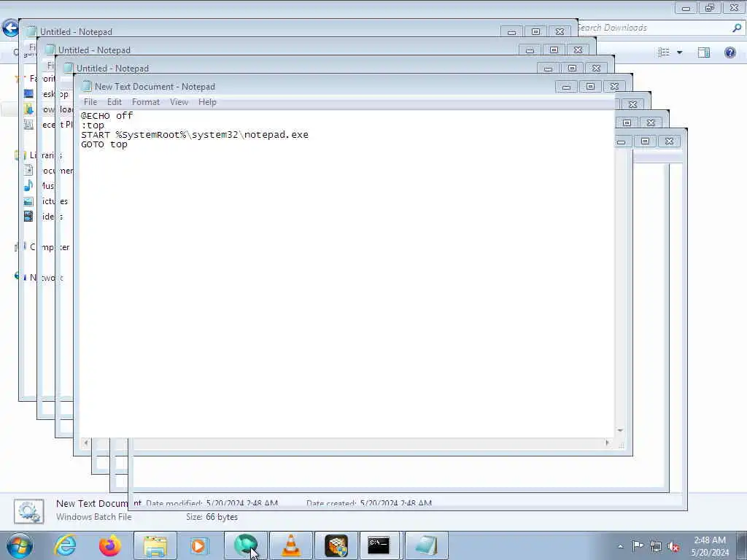Click the magnifier icon in Explorer search box
This screenshot has height=560, width=747.
click(737, 28)
